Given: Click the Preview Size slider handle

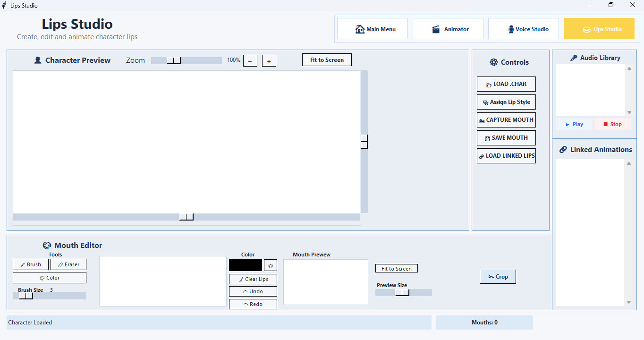Looking at the screenshot, I should pyautogui.click(x=402, y=292).
